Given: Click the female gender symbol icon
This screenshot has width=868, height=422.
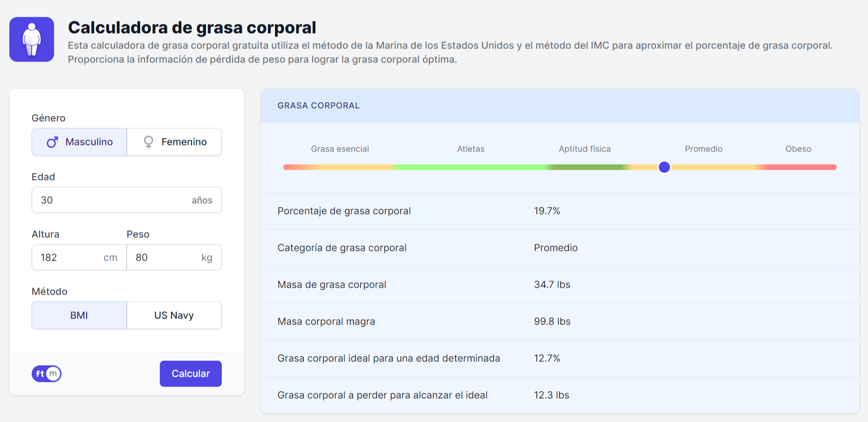Looking at the screenshot, I should (x=149, y=142).
